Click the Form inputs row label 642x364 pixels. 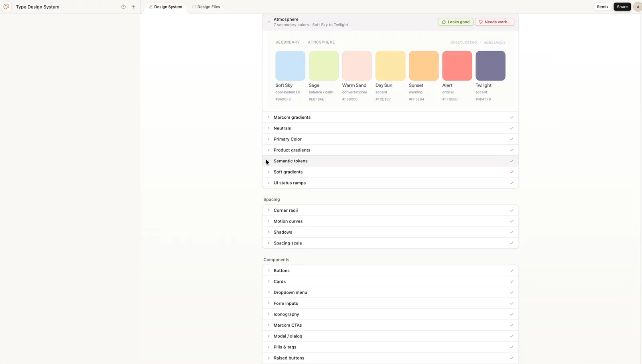coord(286,303)
